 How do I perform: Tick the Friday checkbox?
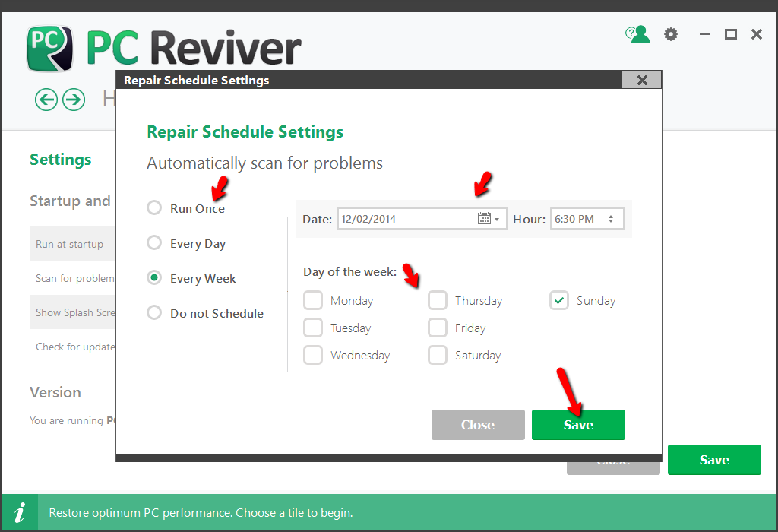coord(438,328)
